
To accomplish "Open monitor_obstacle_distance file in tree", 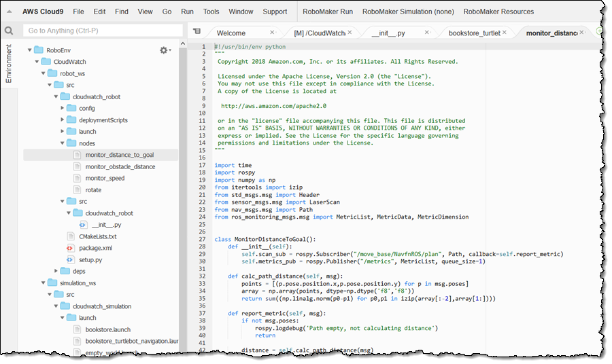I will point(120,166).
